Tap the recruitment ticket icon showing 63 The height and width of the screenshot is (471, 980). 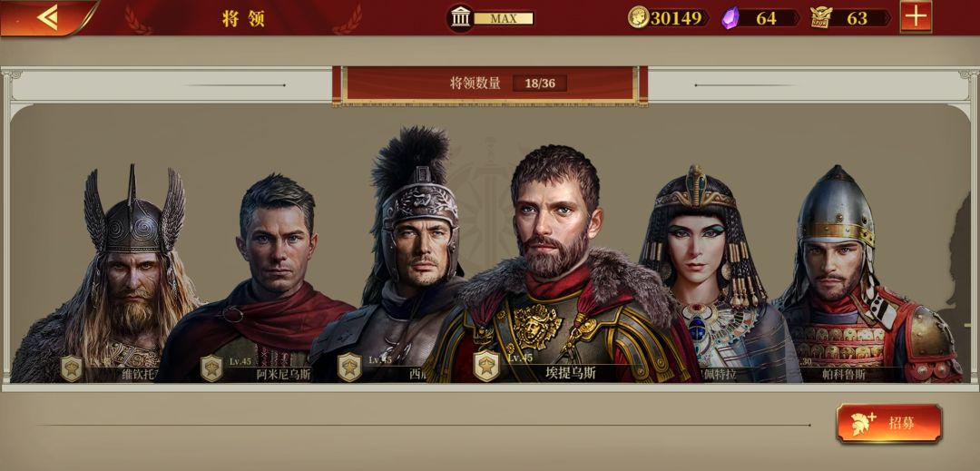(x=820, y=17)
